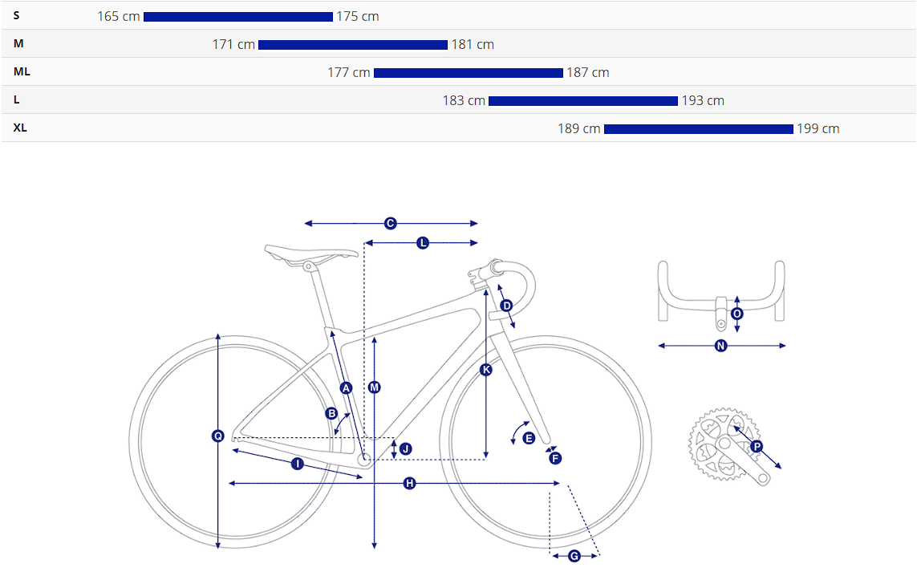Click the C marker above the saddle
The width and height of the screenshot is (917, 588).
pyautogui.click(x=391, y=223)
